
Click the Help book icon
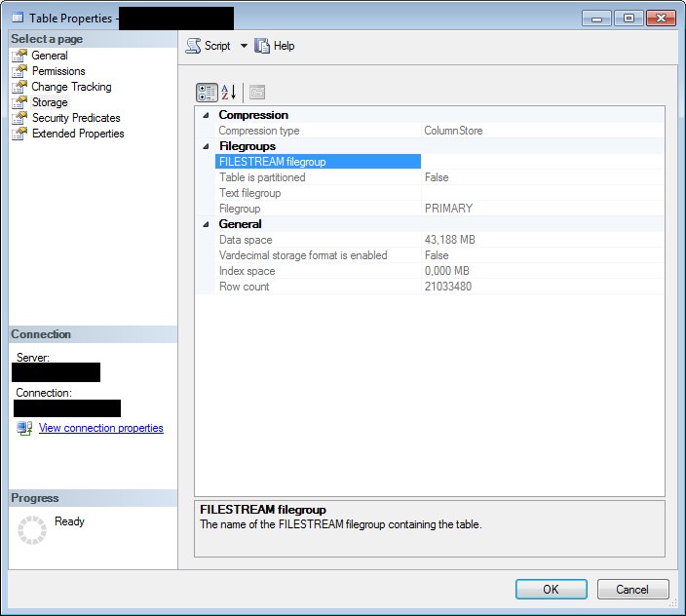point(261,46)
